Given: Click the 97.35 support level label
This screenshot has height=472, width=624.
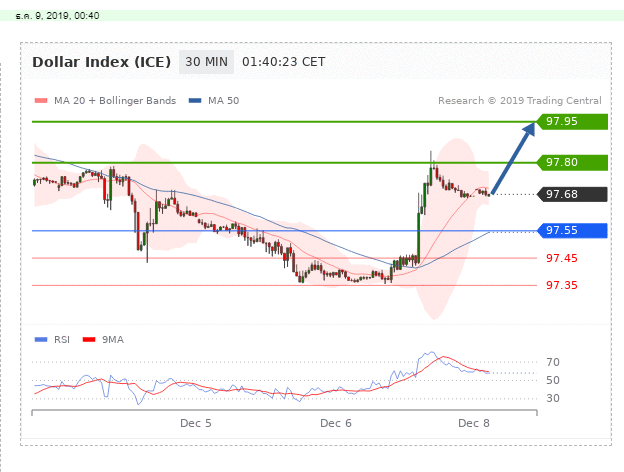Looking at the screenshot, I should [x=562, y=285].
